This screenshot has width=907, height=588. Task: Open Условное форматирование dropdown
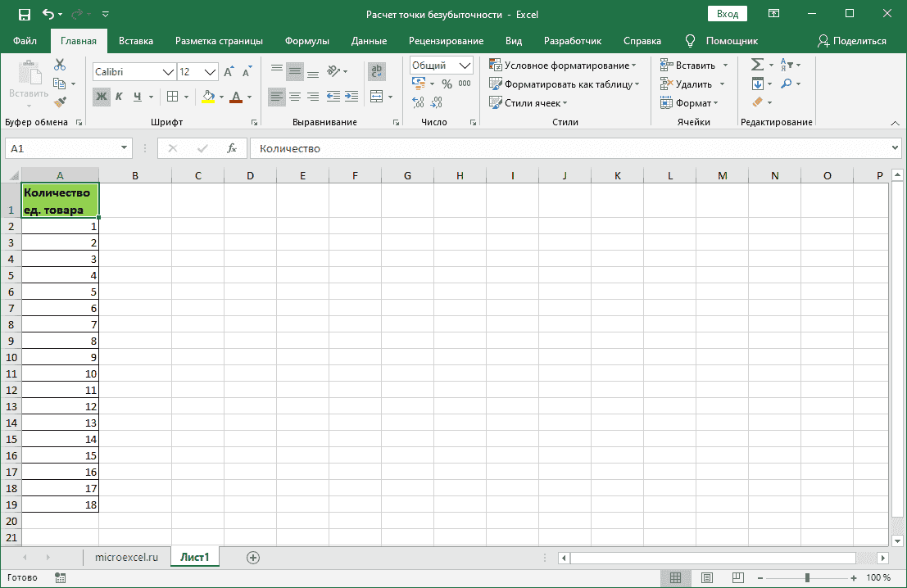563,65
